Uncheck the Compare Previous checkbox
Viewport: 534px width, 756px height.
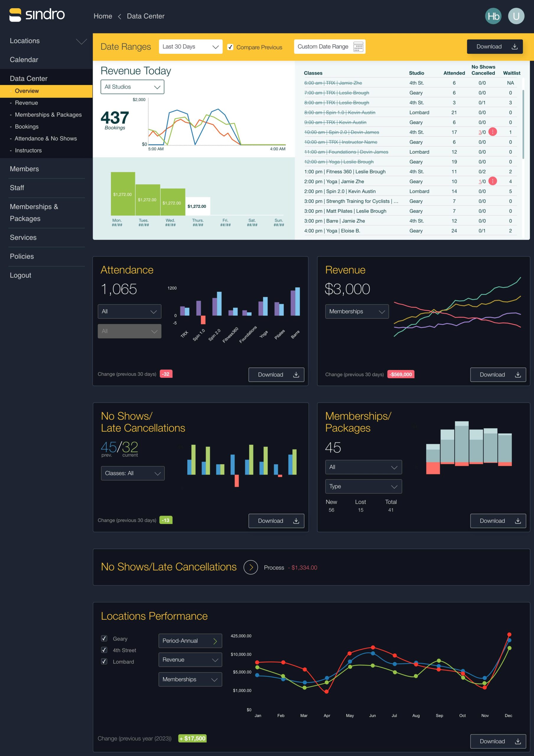coord(230,47)
